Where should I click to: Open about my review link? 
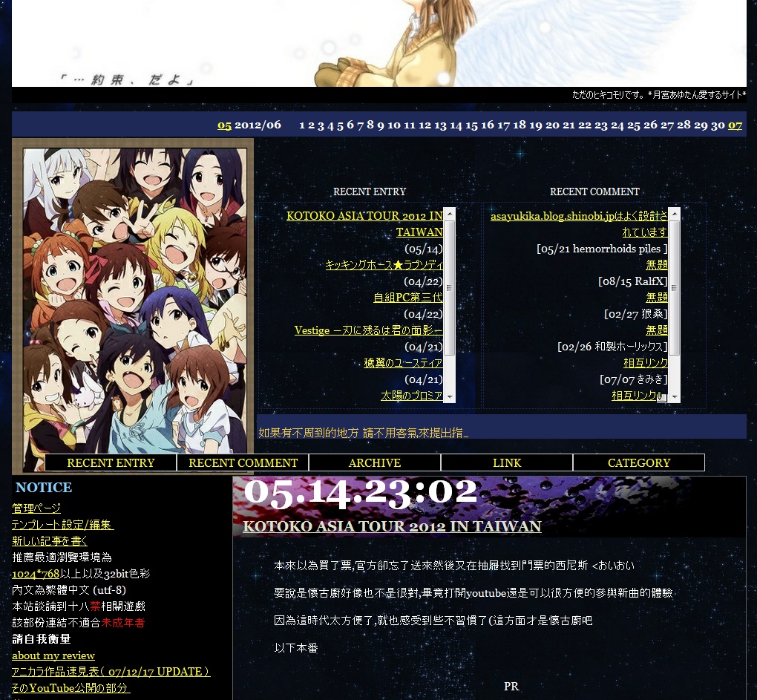[x=53, y=655]
